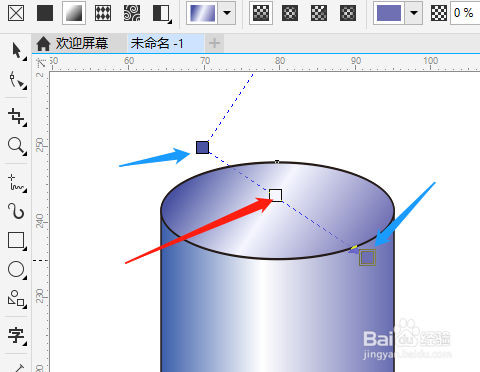
Task: Select the Polygon shapes tool
Action: click(x=17, y=299)
